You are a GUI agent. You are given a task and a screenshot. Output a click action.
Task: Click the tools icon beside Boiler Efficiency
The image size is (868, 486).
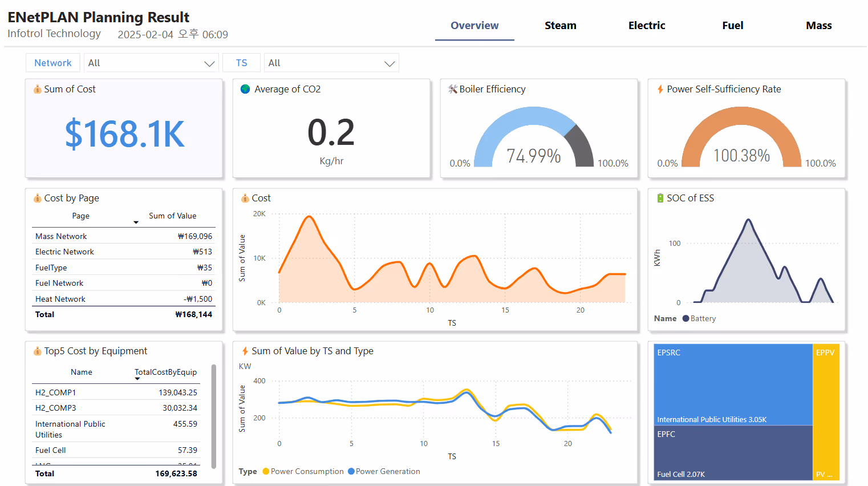pos(453,89)
